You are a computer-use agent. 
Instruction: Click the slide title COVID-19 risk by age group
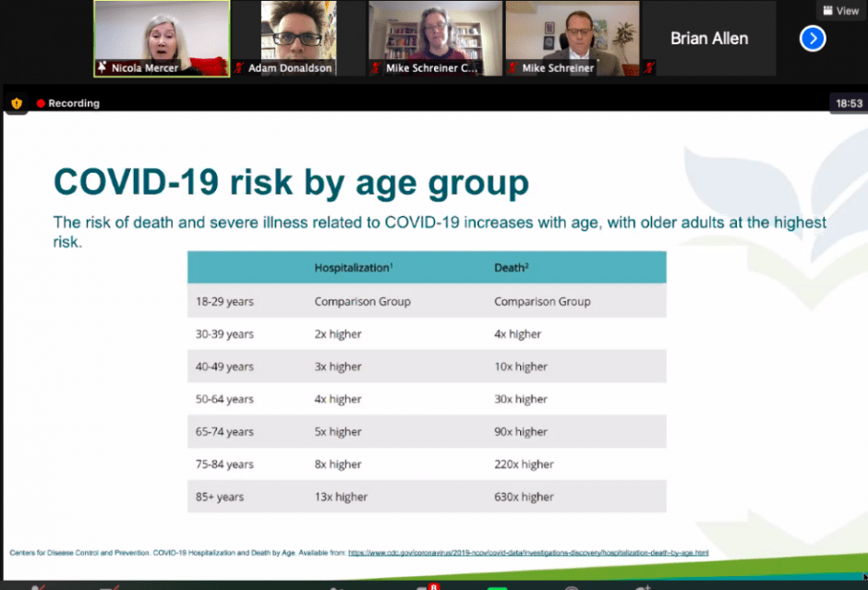(x=291, y=182)
